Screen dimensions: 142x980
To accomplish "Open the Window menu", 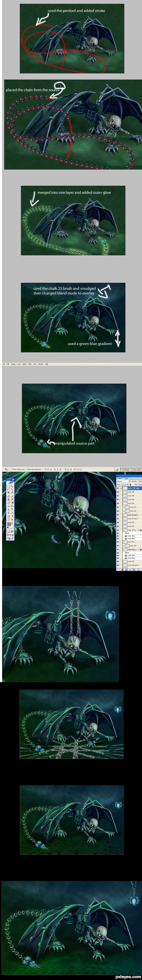I will click(41, 364).
